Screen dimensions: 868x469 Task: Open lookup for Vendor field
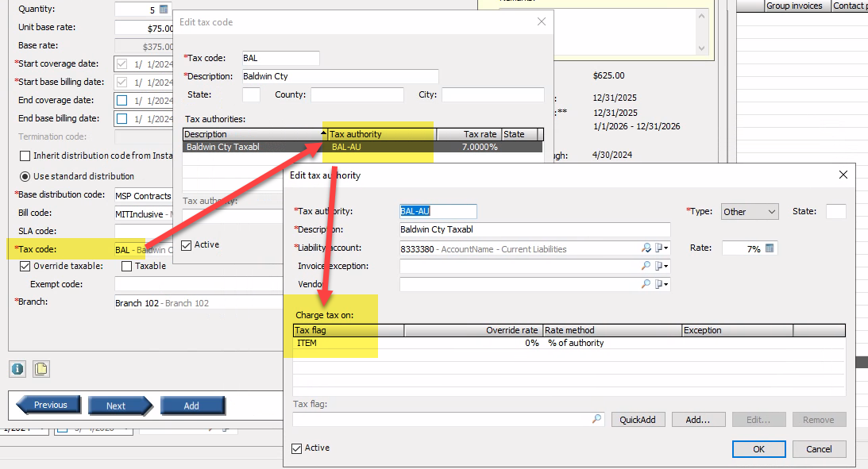click(646, 284)
